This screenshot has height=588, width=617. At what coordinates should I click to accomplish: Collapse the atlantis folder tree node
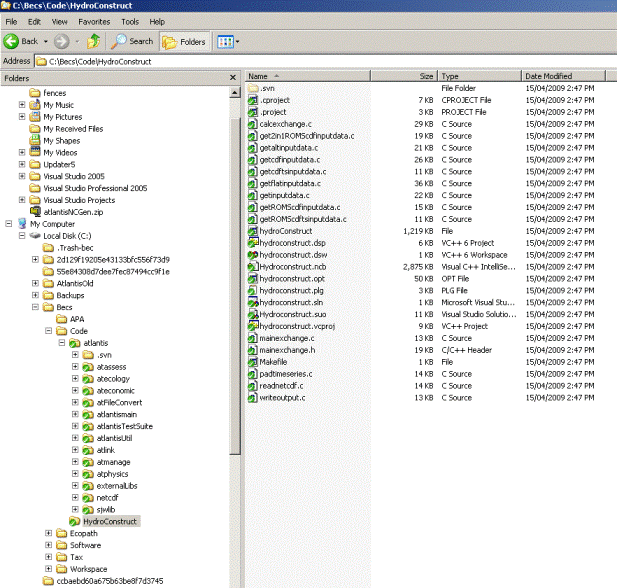(x=62, y=342)
